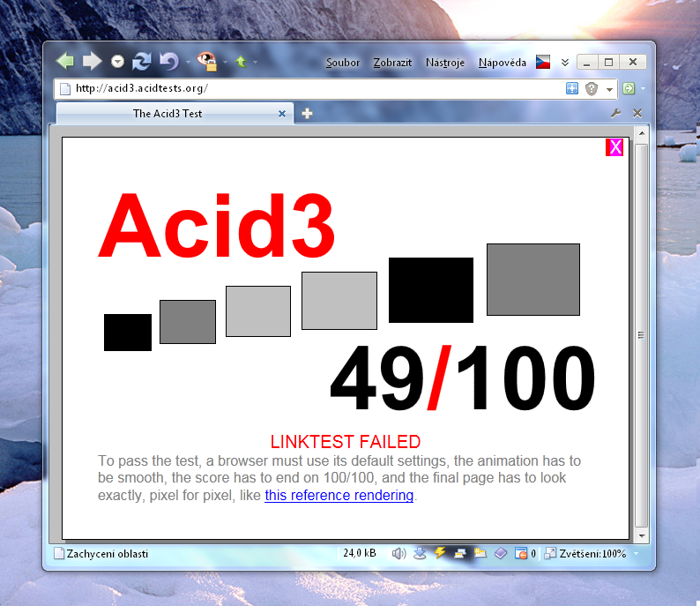This screenshot has height=606, width=700.
Task: Click the download arrow icon in status bar
Action: click(x=420, y=553)
